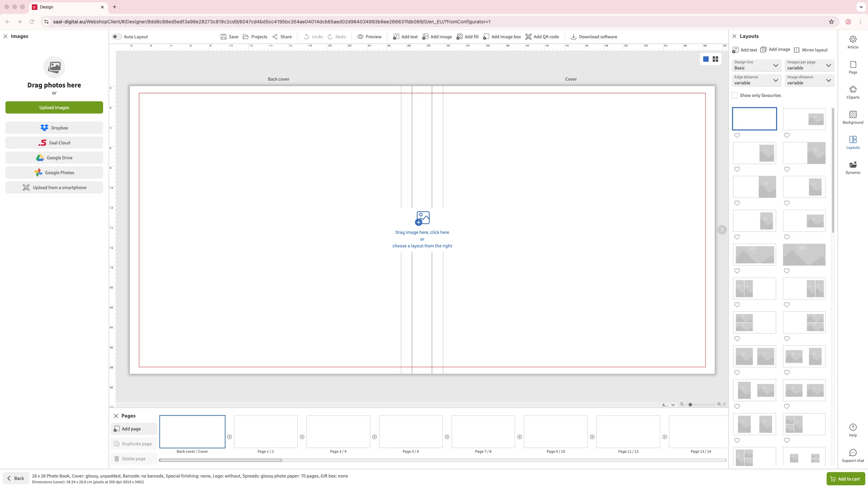Adjust the canvas zoom slider
Viewport: 868px width, 488px height.
[x=690, y=405]
